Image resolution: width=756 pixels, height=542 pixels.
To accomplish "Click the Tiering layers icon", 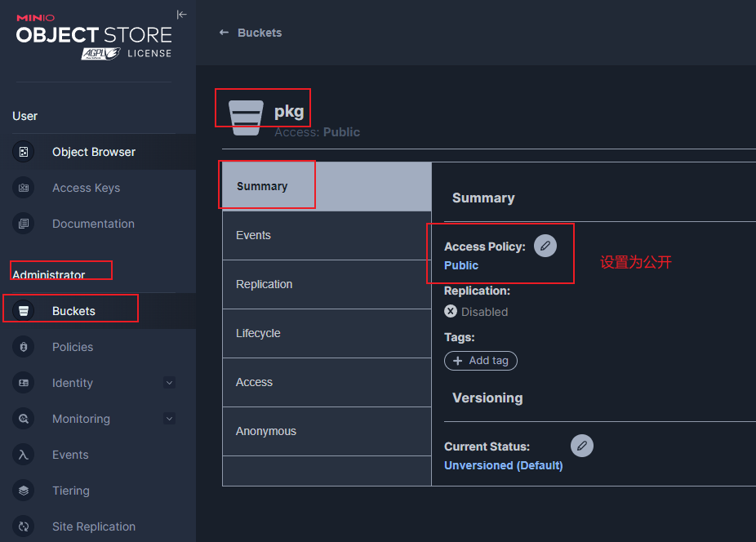I will point(24,491).
